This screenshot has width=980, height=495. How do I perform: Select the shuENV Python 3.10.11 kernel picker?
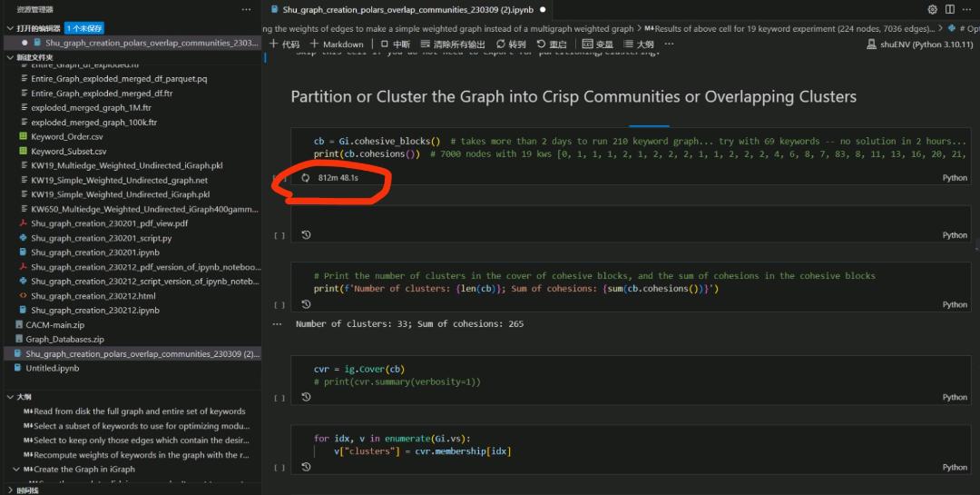(918, 44)
